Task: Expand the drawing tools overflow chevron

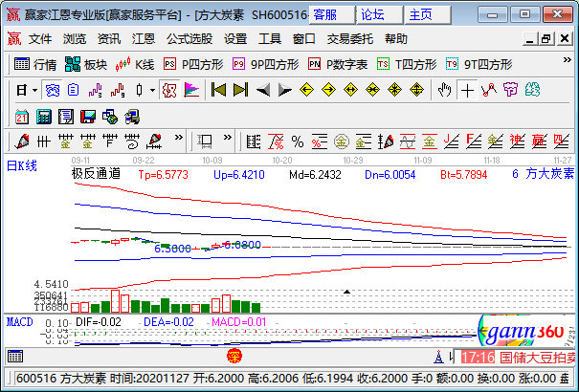Action: click(179, 138)
